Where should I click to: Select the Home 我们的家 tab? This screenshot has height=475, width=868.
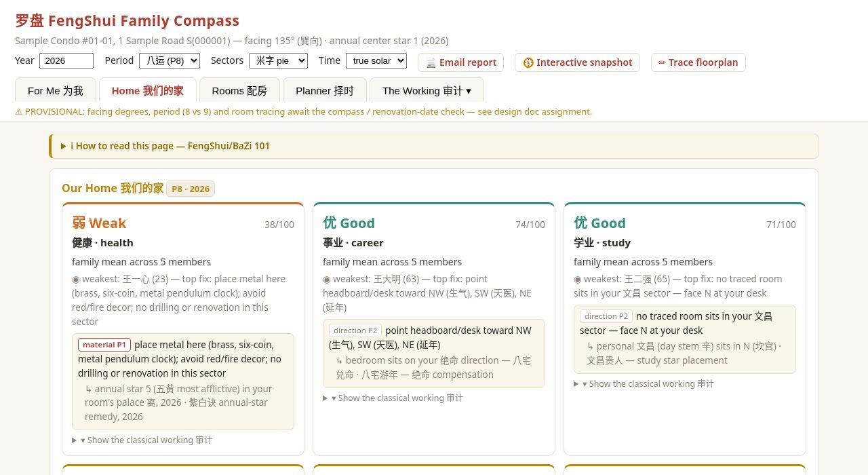pyautogui.click(x=148, y=90)
